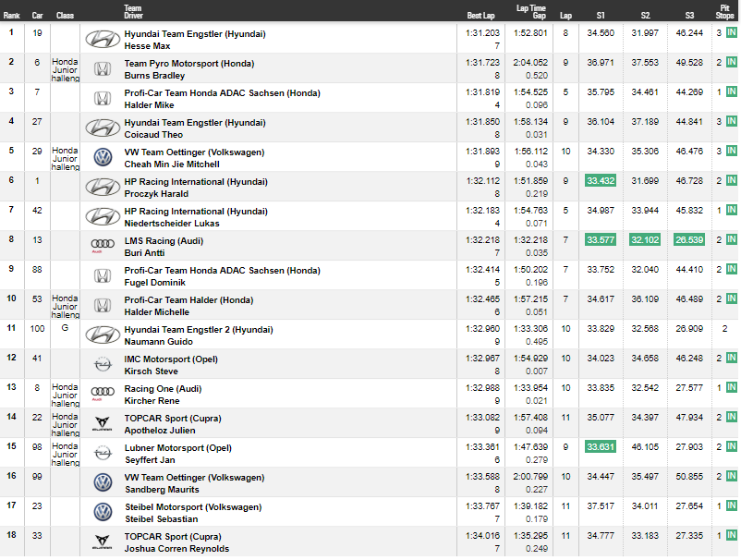741x560 pixels.
Task: Select the Pit Stops column header
Action: point(724,12)
